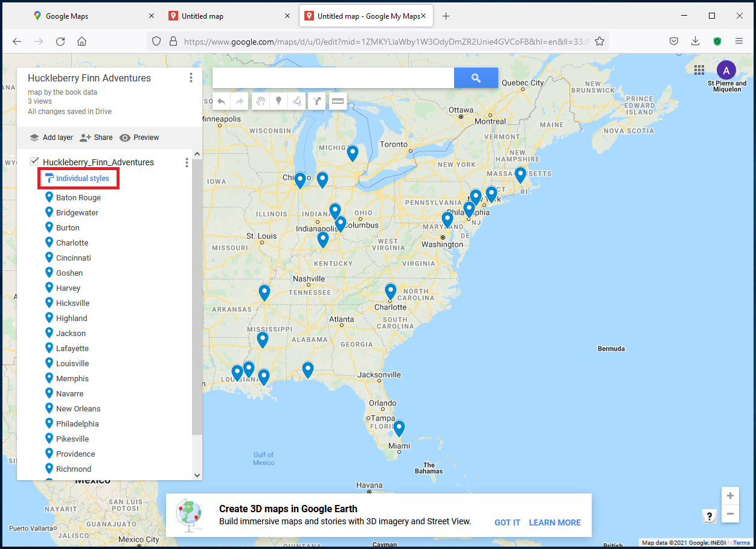Select Navarre in the layer list
Image resolution: width=756 pixels, height=549 pixels.
pyautogui.click(x=70, y=393)
